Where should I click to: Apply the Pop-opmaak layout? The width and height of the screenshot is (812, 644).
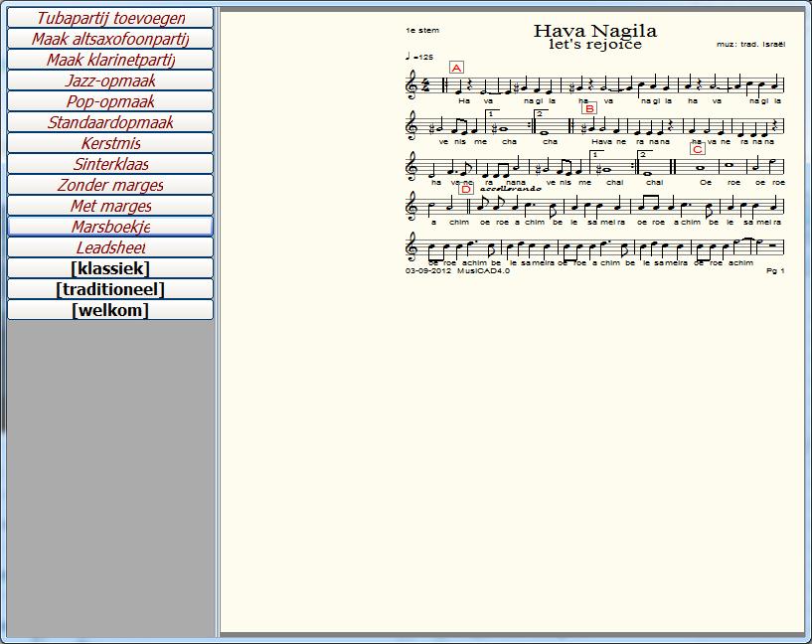(110, 101)
